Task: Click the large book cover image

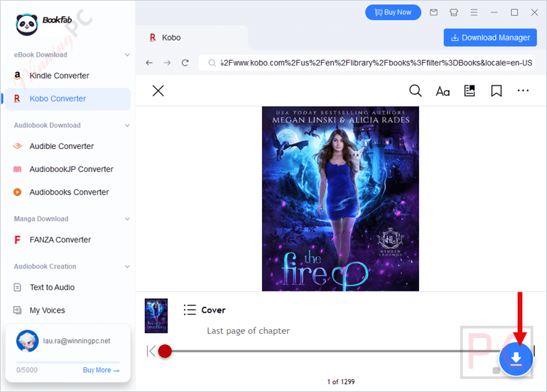Action: click(x=341, y=199)
